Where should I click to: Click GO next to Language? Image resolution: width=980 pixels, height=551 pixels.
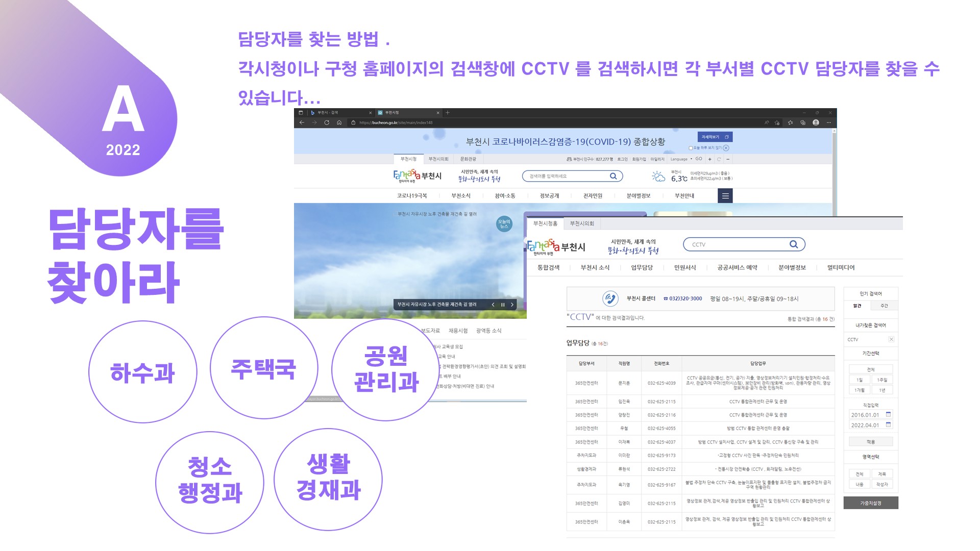[x=699, y=159]
